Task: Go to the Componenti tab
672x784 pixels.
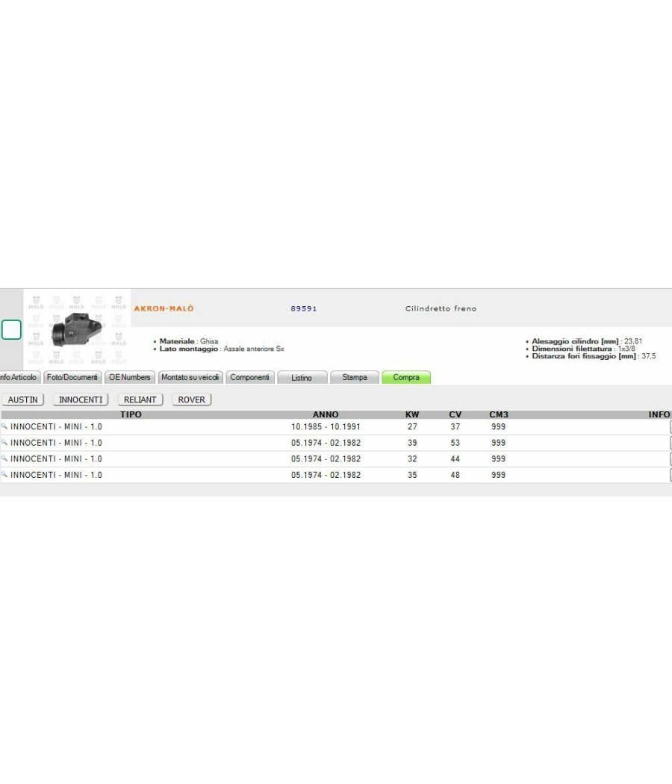Action: pos(250,378)
